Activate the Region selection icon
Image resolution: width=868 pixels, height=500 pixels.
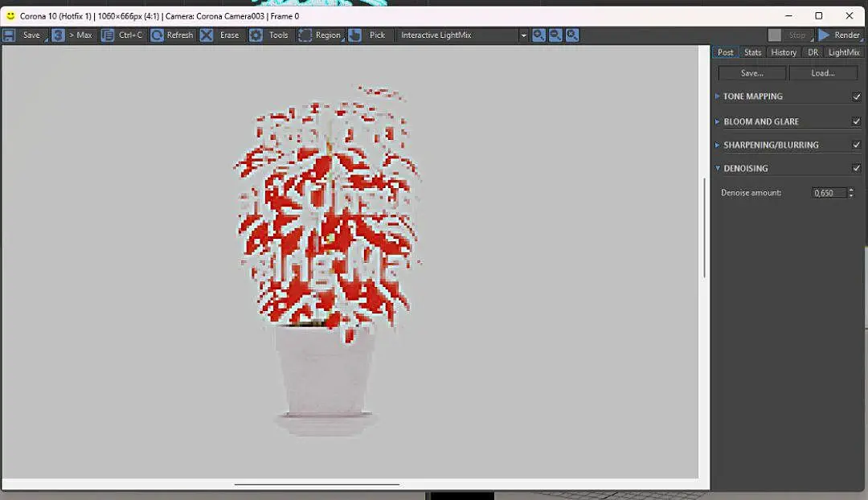[x=305, y=35]
